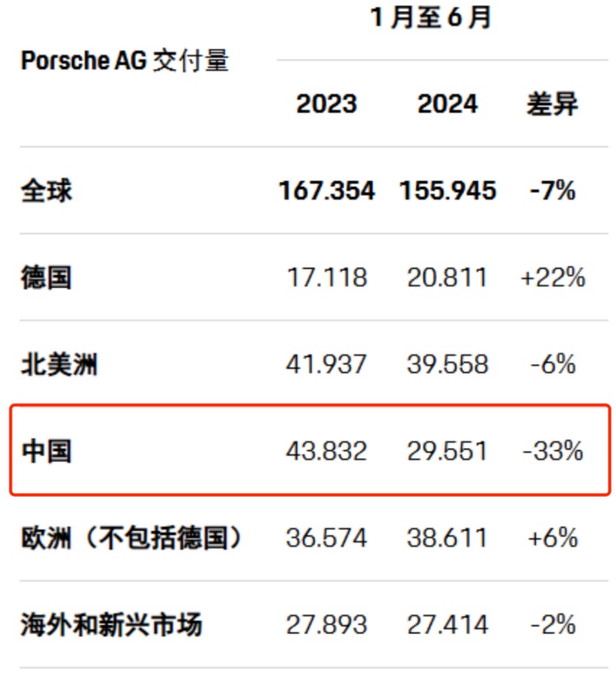Image resolution: width=616 pixels, height=675 pixels.
Task: Click the 全球 row label
Action: point(46,191)
